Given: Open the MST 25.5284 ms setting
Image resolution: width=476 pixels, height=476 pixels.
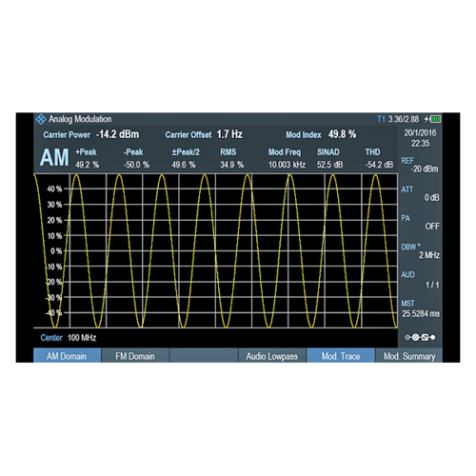Looking at the screenshot, I should coord(420,308).
